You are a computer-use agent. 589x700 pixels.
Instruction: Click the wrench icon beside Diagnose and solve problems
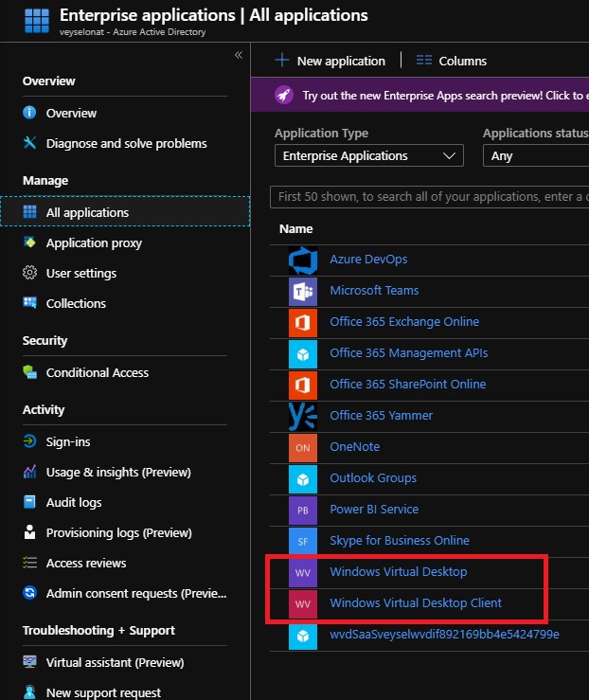pyautogui.click(x=29, y=143)
